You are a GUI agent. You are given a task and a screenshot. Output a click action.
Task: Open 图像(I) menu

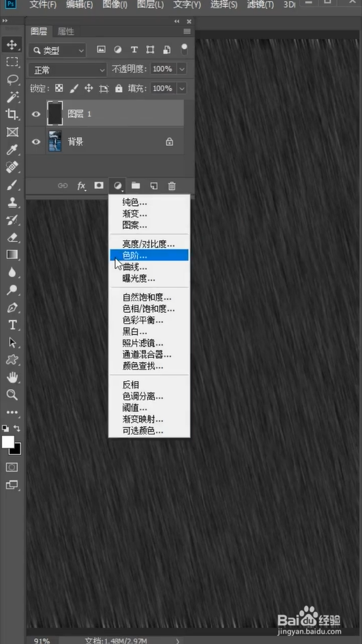tap(115, 5)
